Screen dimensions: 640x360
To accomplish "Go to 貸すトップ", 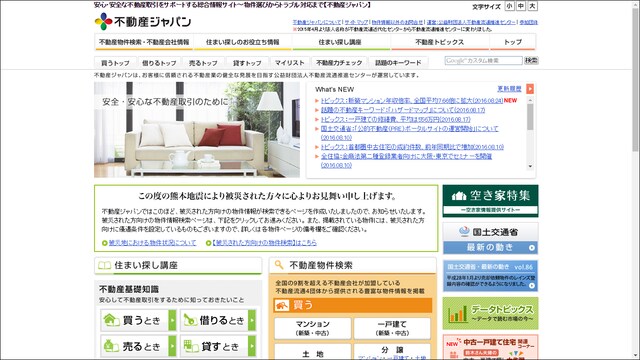I will click(247, 63).
